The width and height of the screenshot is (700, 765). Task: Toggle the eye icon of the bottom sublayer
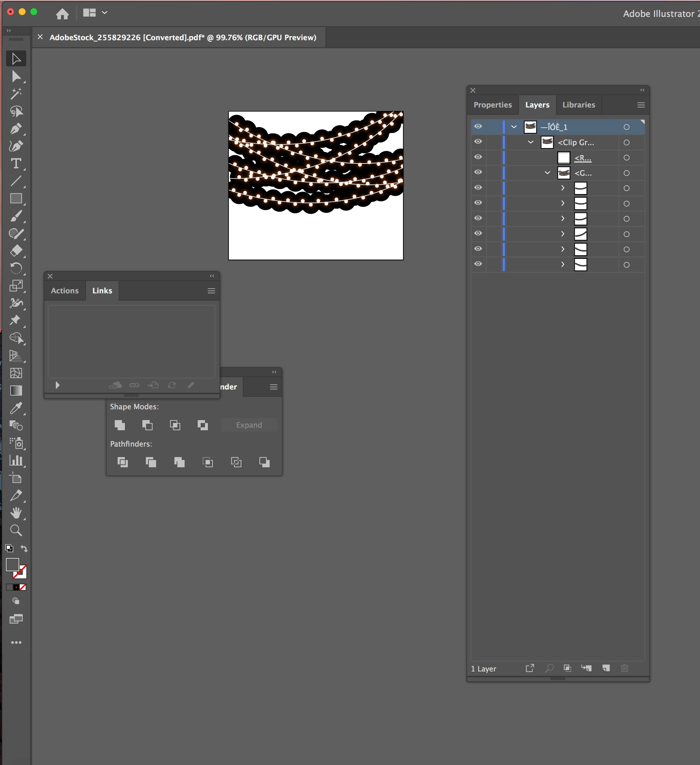478,264
